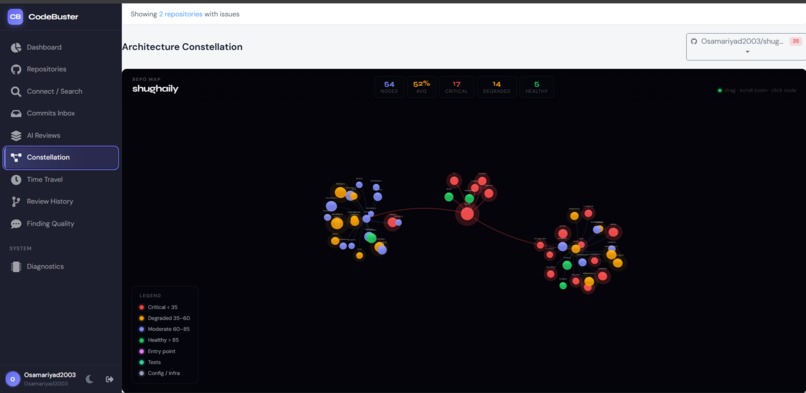
Task: Click the SYSTEM section label
Action: click(21, 249)
